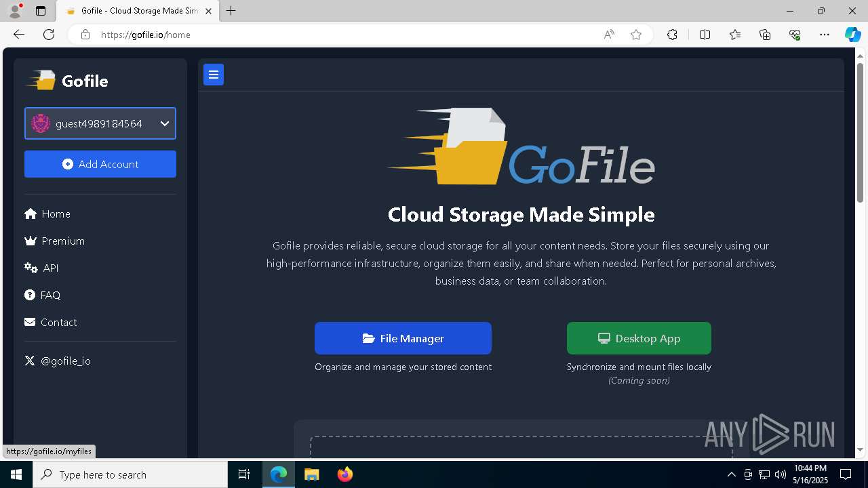This screenshot has width=868, height=488.
Task: Visit the @gofile_io X profile link
Action: click(x=58, y=361)
